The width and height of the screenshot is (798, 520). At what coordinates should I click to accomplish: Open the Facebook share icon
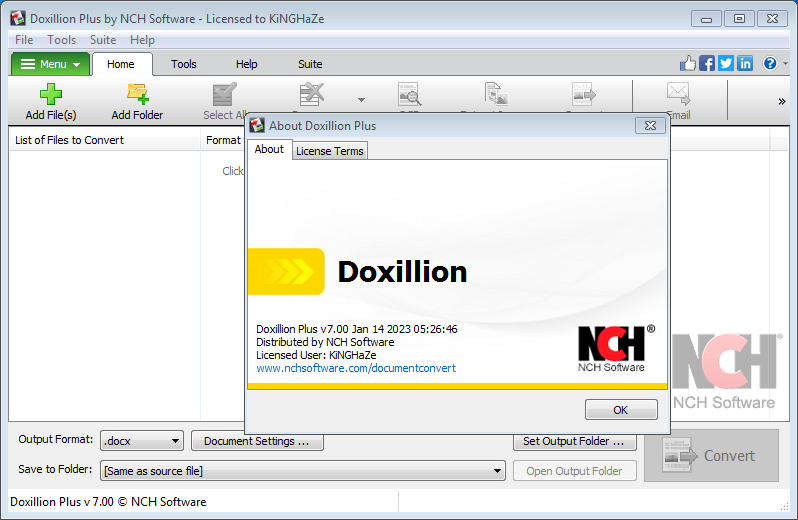pos(707,63)
